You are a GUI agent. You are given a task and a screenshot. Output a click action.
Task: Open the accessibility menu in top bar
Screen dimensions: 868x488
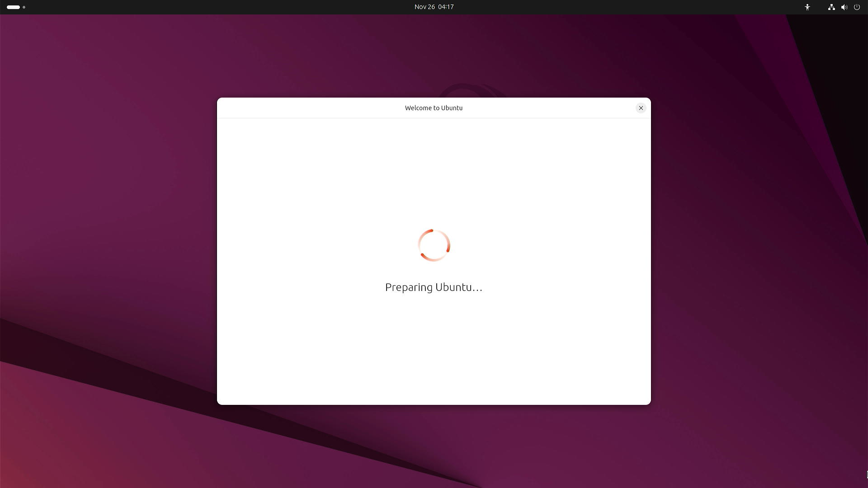click(807, 7)
